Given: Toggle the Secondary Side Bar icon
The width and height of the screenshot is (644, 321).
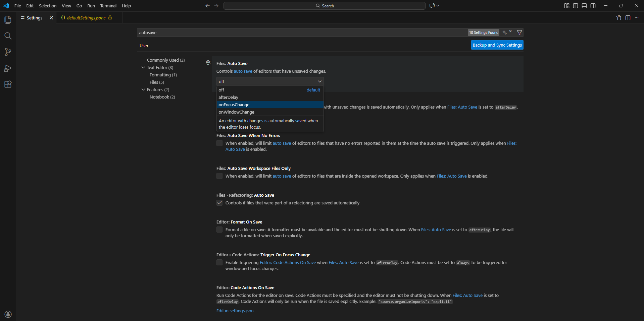Looking at the screenshot, I should [593, 6].
